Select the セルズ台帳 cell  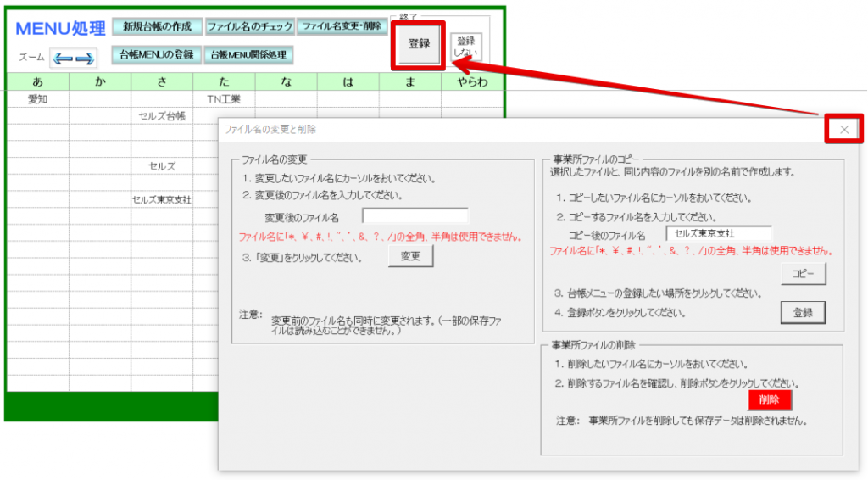[x=162, y=116]
